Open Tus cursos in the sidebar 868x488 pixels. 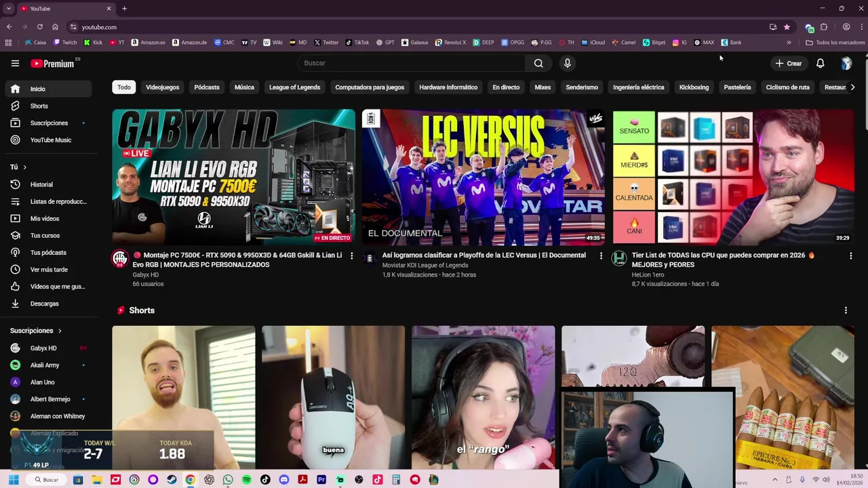[x=48, y=235]
